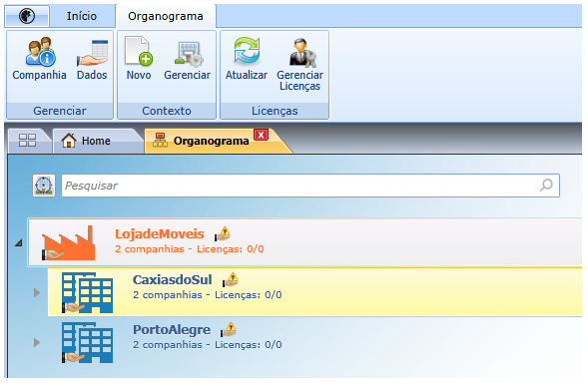This screenshot has height=386, width=588.
Task: Click the locate icon beside search box
Action: point(44,186)
